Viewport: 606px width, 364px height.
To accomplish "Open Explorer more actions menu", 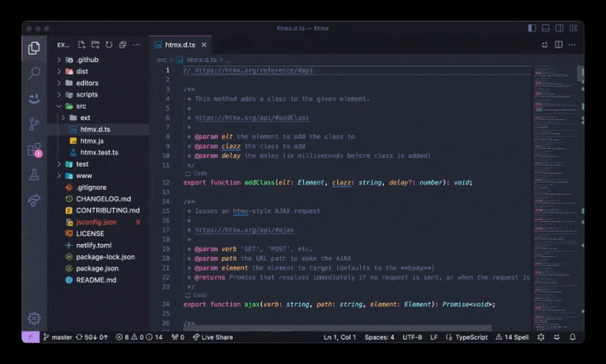I will point(136,45).
